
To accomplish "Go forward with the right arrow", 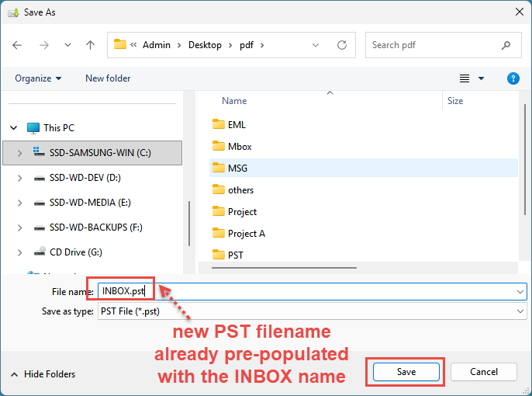I will click(x=43, y=45).
